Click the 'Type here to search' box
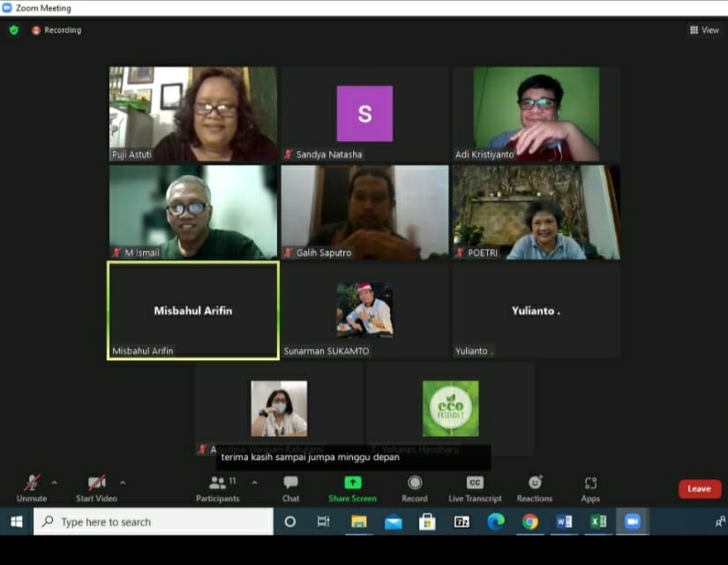This screenshot has width=728, height=565. (x=154, y=522)
